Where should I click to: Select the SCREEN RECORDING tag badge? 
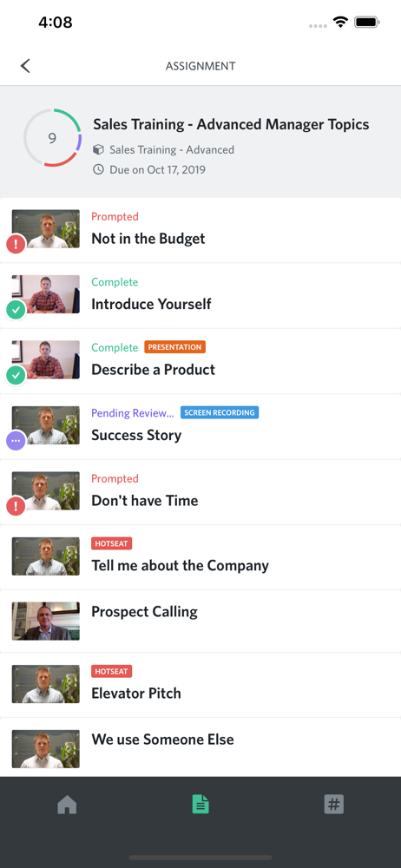click(x=220, y=412)
